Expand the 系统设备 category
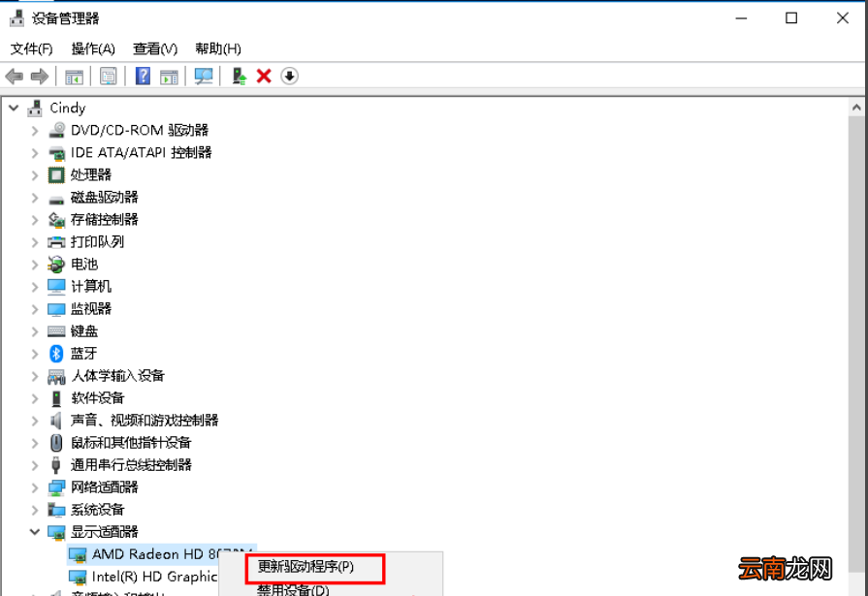 pyautogui.click(x=35, y=510)
